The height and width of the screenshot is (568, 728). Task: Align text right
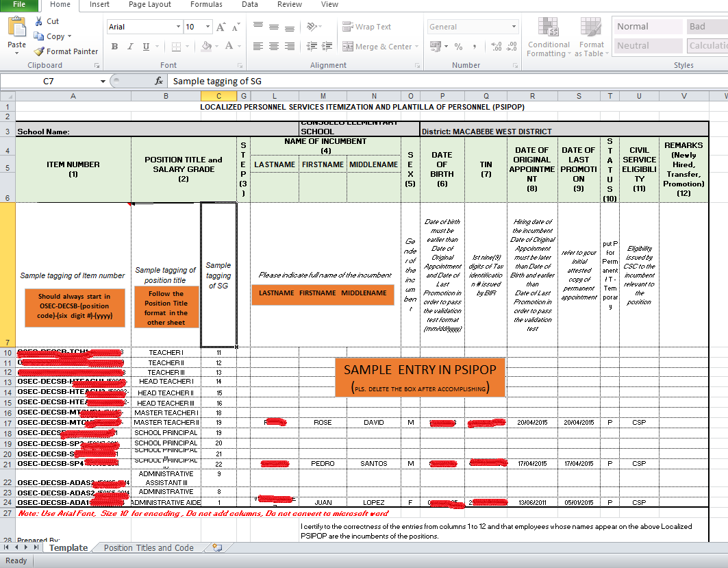point(290,46)
